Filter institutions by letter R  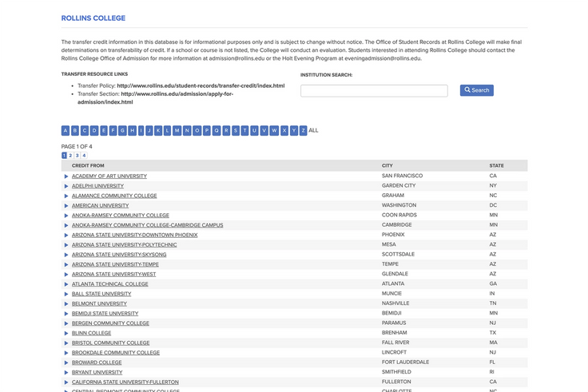pos(226,130)
